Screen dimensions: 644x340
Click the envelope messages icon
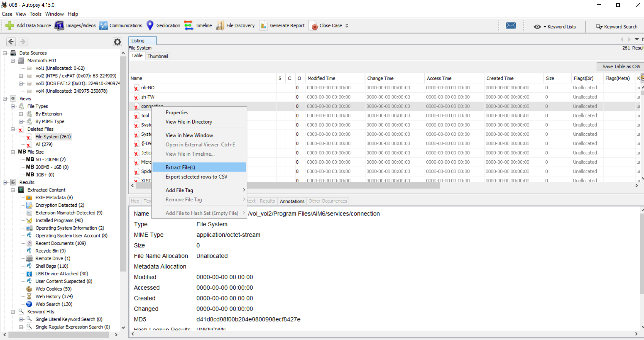pos(511,26)
